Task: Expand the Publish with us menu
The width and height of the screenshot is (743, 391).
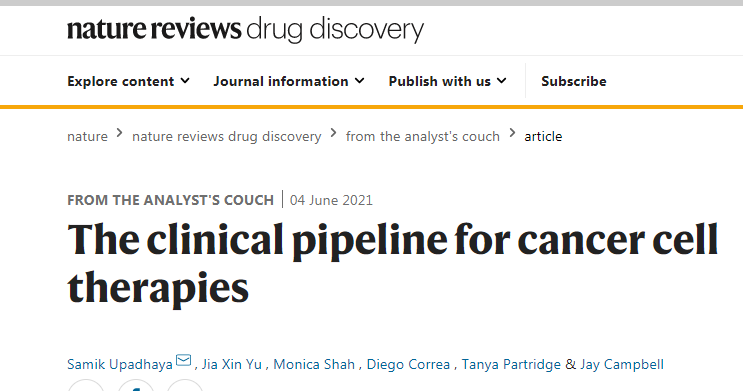Action: (447, 82)
